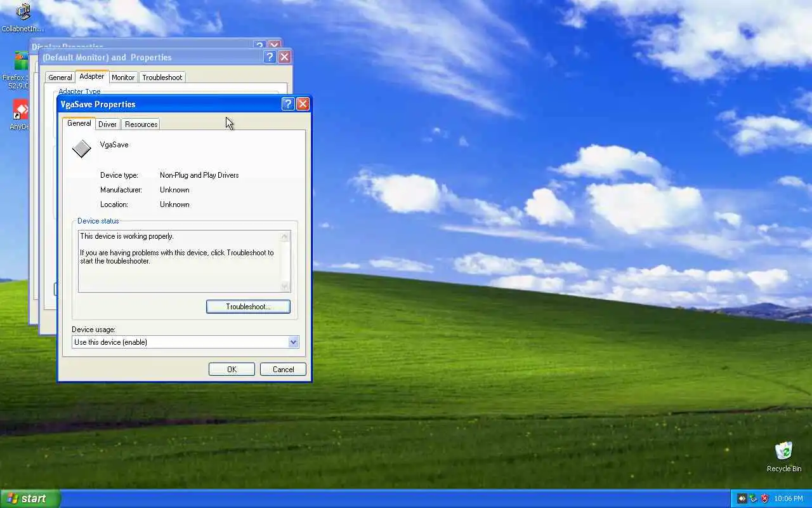Select General tab in VgaSave Properties

(x=79, y=123)
